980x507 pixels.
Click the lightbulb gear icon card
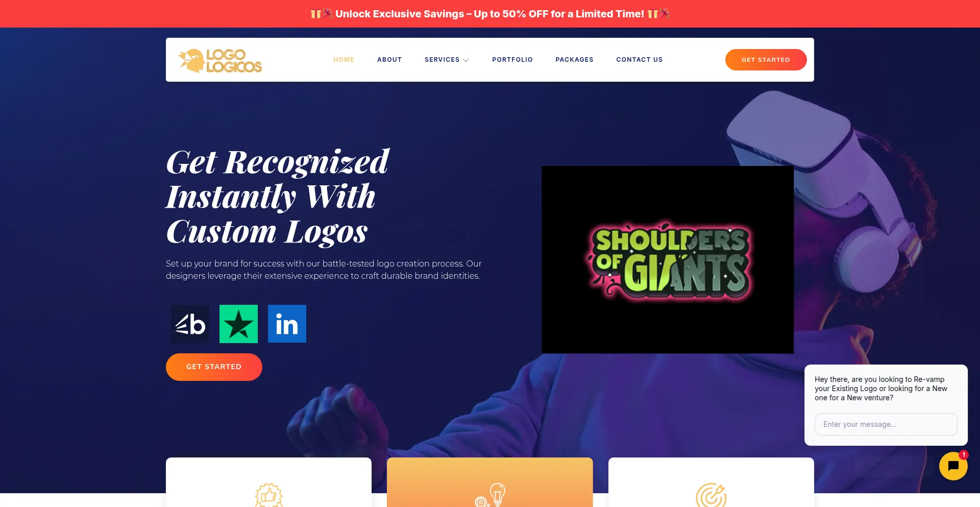[489, 482]
